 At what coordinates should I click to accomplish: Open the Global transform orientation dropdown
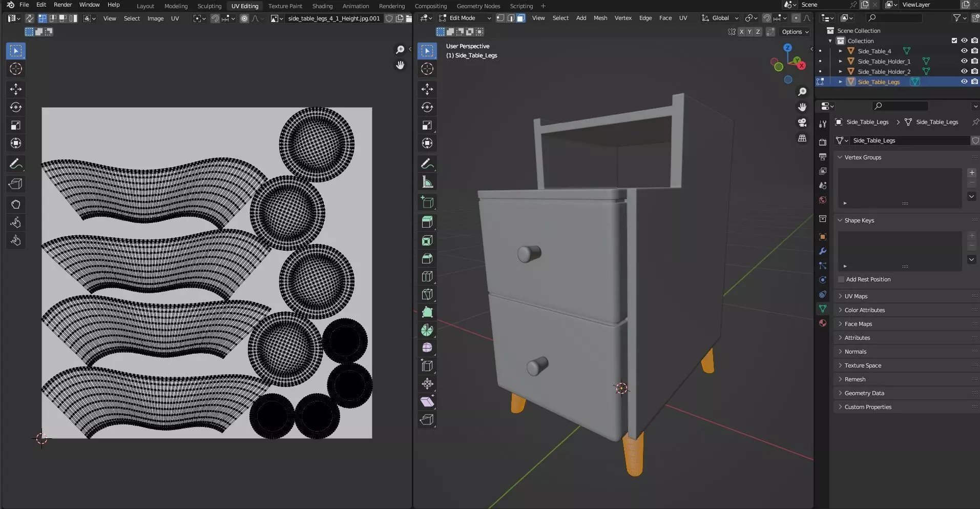720,18
